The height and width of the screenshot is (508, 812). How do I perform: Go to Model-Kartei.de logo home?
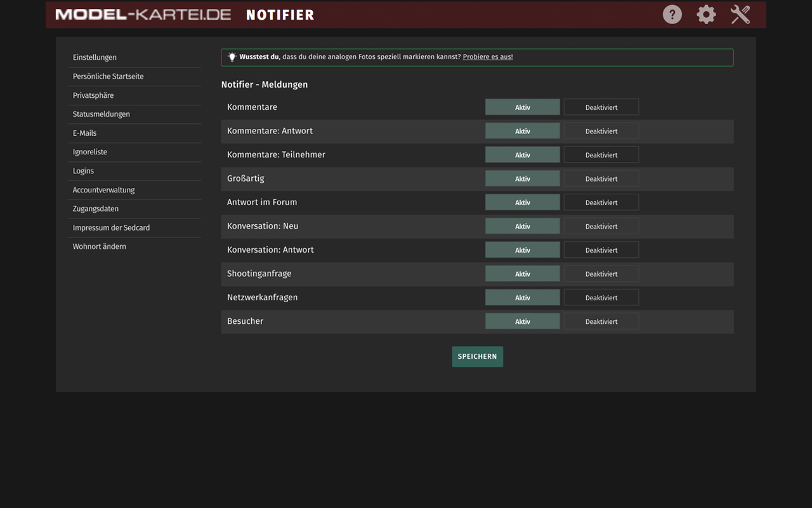(x=143, y=15)
